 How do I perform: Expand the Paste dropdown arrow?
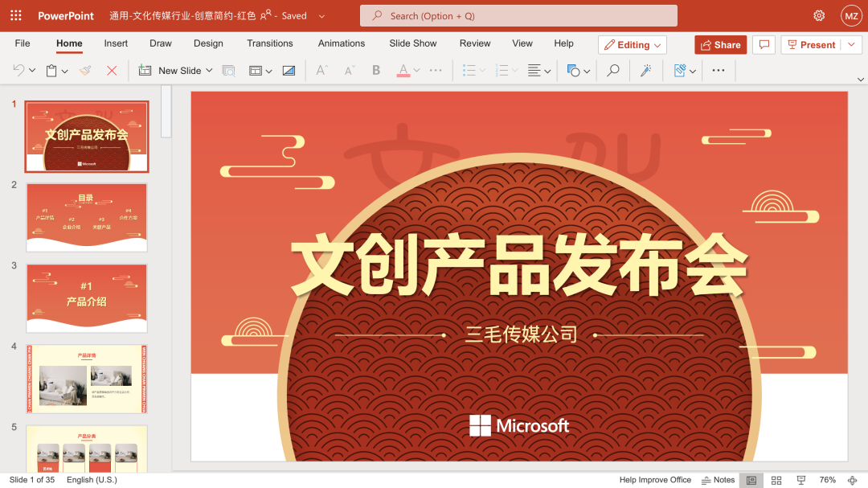65,71
